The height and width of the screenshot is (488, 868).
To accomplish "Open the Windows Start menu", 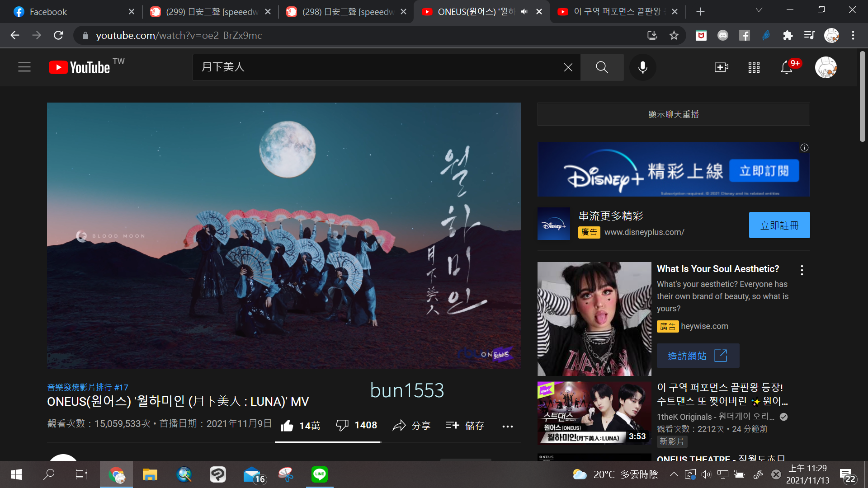I will click(x=16, y=474).
